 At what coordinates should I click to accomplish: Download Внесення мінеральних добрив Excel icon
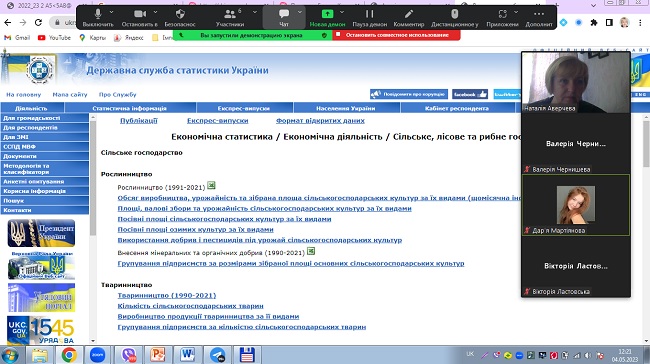(x=311, y=251)
